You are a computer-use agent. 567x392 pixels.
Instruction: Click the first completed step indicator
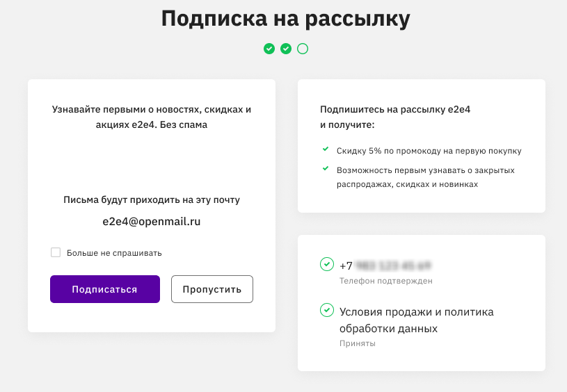pos(269,49)
